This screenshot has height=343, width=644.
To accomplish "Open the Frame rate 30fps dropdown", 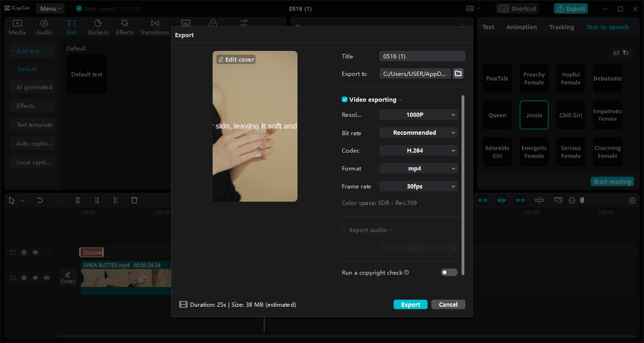I will [x=419, y=186].
